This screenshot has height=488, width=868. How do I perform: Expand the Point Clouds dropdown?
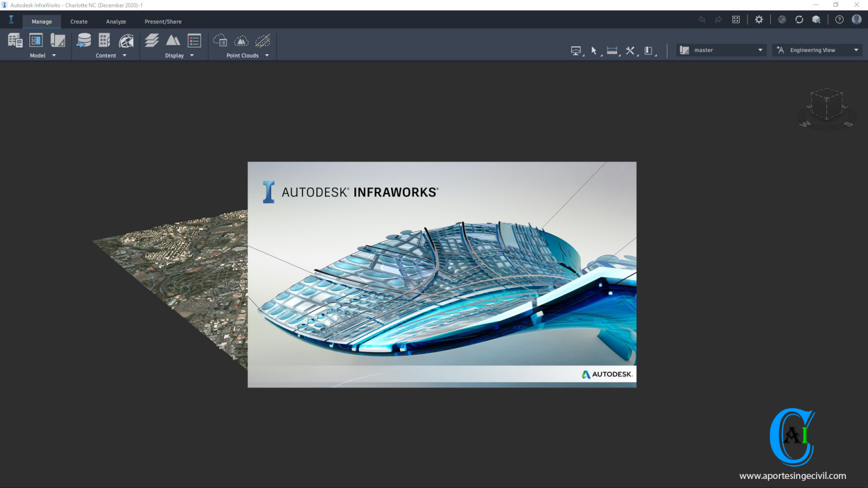(267, 55)
